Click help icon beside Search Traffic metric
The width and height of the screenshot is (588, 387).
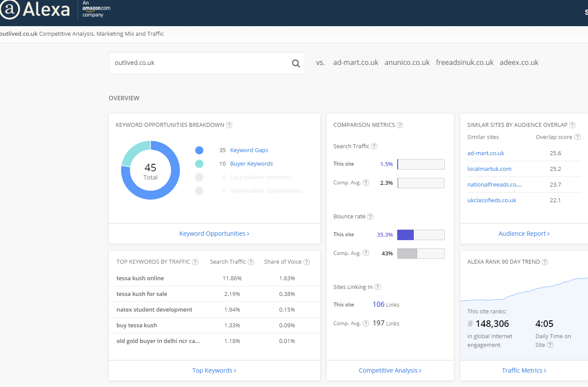coord(374,146)
